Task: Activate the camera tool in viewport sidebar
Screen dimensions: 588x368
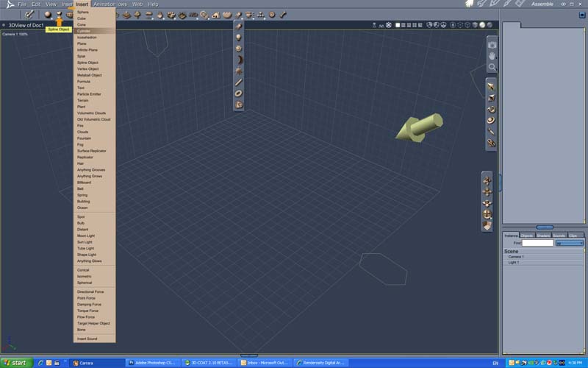Action: pos(492,45)
